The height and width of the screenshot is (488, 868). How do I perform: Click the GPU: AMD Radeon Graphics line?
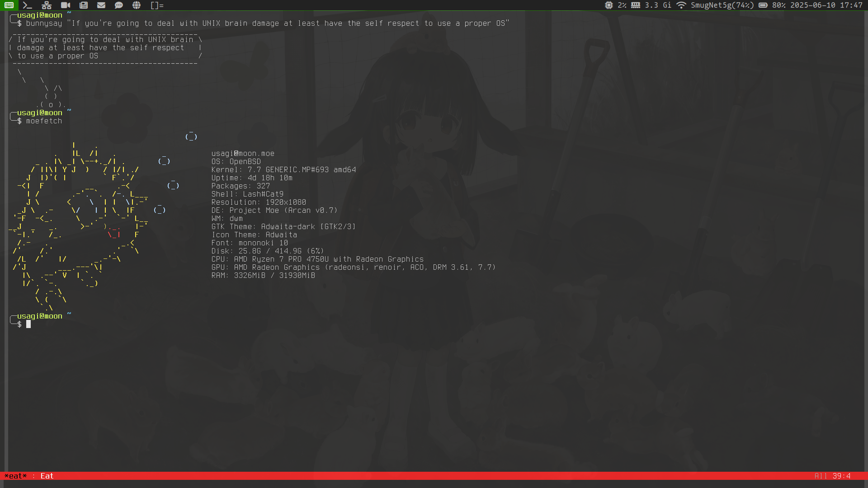[354, 267]
